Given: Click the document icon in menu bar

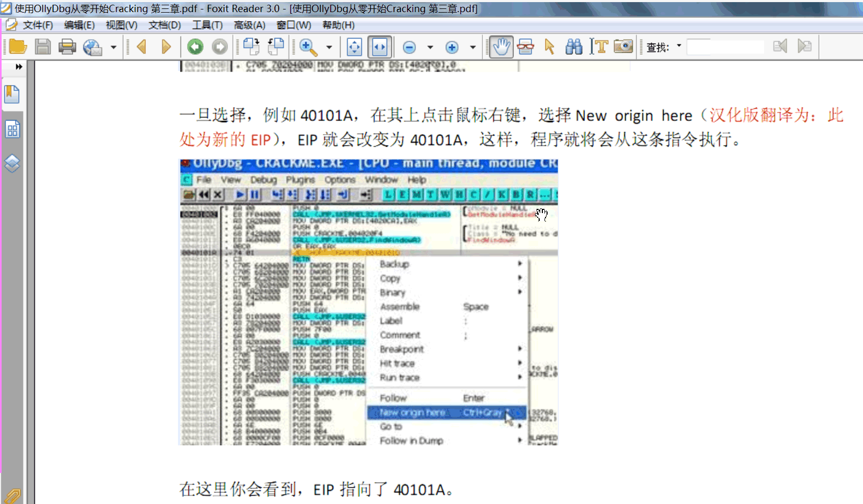Looking at the screenshot, I should tap(11, 25).
